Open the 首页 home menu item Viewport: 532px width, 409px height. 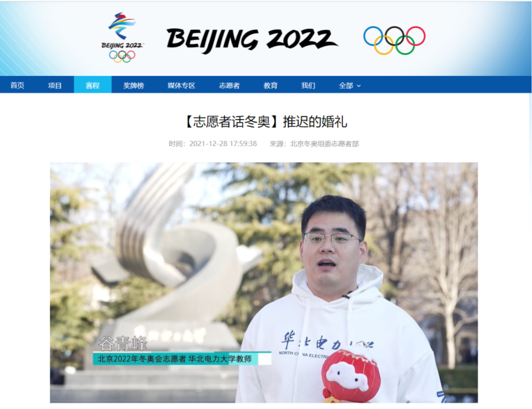pos(17,86)
